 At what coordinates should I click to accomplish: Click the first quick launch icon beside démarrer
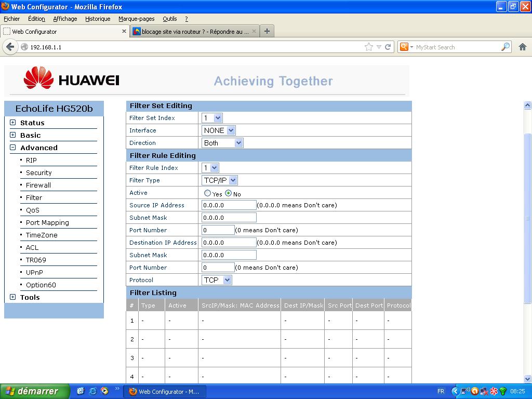81,391
